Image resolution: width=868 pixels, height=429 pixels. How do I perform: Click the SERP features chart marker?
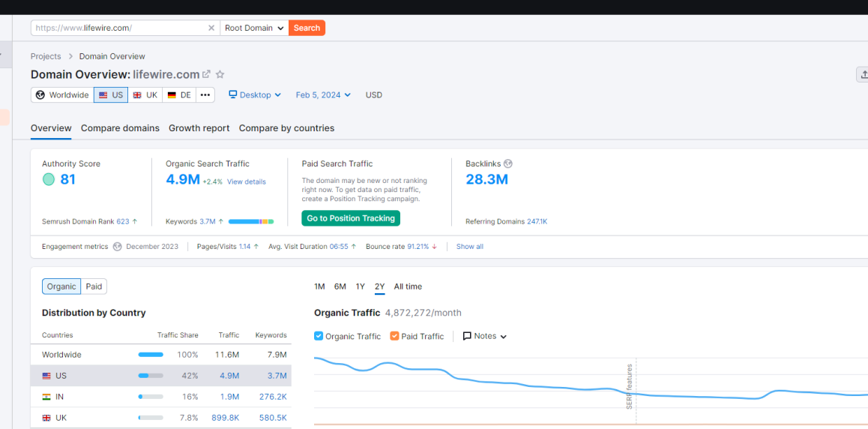tap(630, 386)
